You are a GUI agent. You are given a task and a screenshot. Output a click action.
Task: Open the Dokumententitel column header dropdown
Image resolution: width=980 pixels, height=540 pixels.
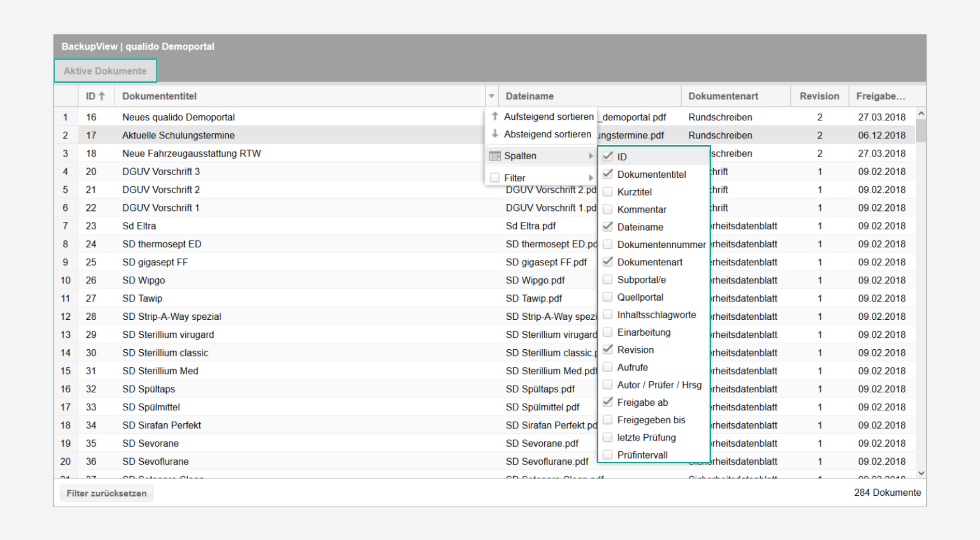491,96
